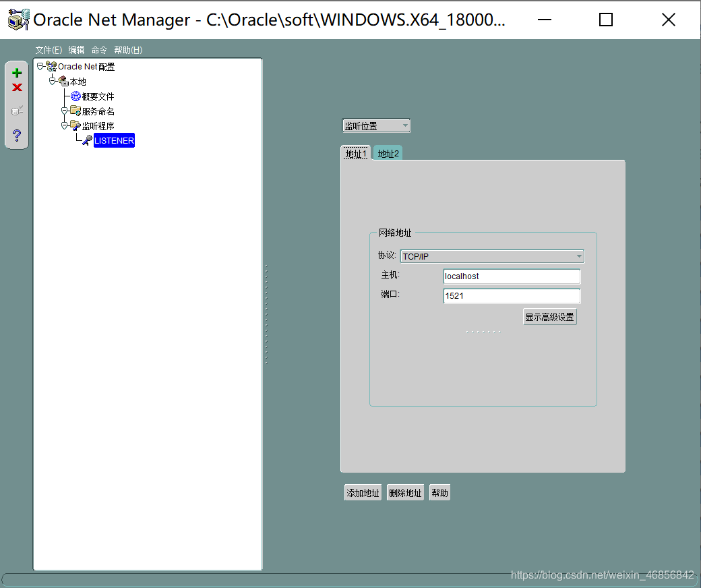The height and width of the screenshot is (588, 701).
Task: Collapse the 本地 tree node
Action: pyautogui.click(x=53, y=81)
